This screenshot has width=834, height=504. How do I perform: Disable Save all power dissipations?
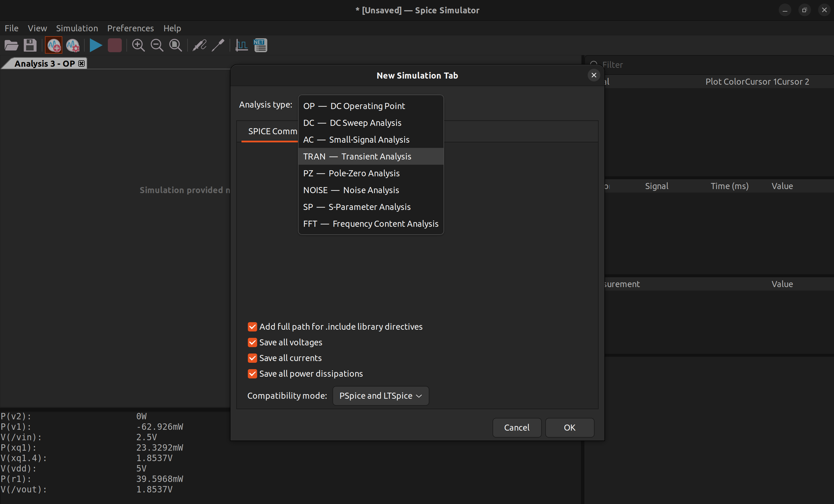pyautogui.click(x=252, y=374)
